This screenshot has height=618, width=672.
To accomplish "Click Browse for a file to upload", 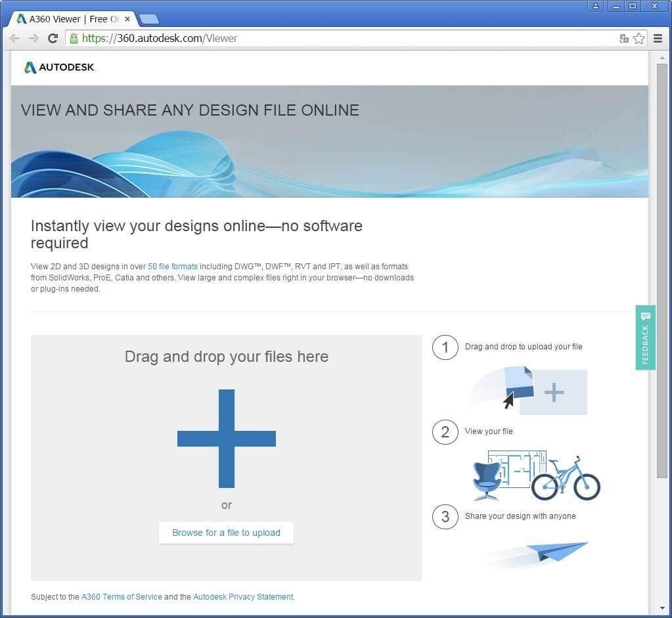I will tap(226, 533).
